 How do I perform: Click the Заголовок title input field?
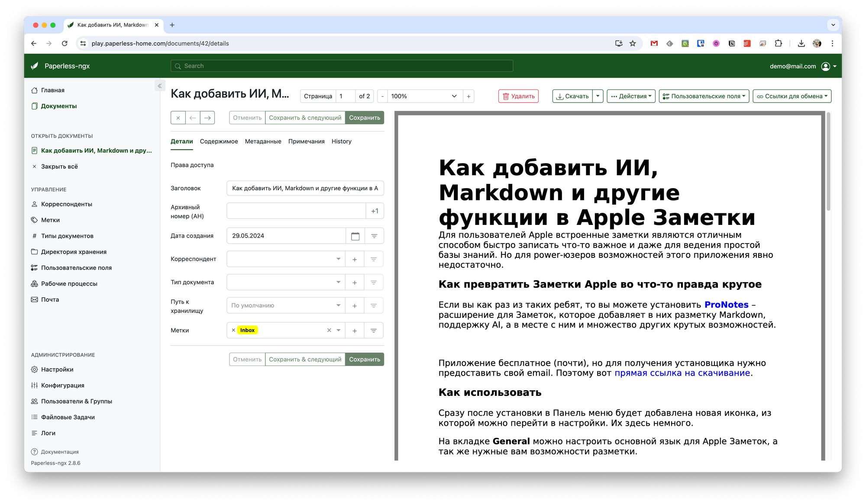click(x=305, y=188)
